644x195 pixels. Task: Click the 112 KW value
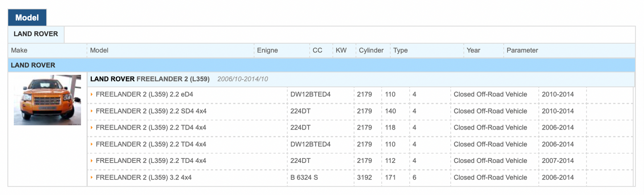click(x=390, y=161)
